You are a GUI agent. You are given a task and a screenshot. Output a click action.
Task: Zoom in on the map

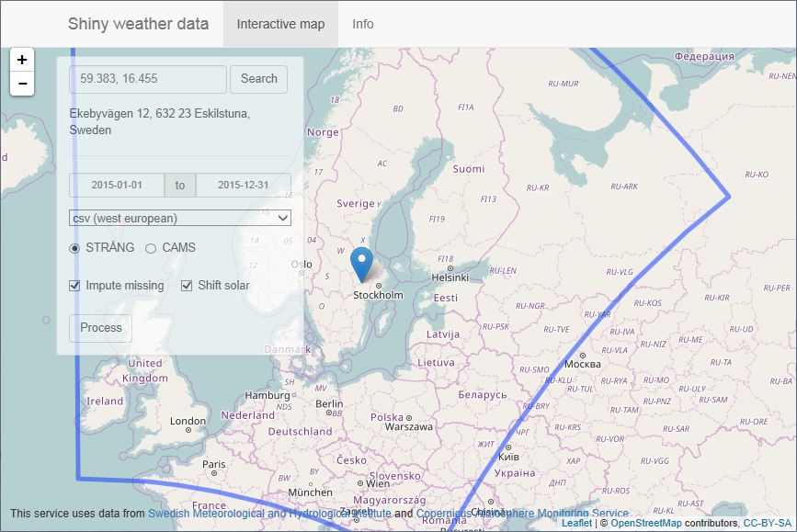tap(22, 60)
